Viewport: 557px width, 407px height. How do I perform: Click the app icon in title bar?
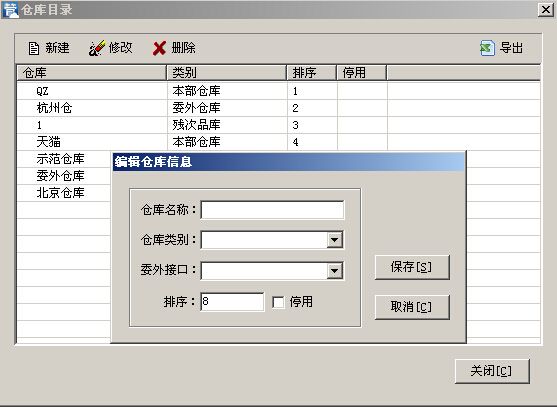tap(10, 10)
